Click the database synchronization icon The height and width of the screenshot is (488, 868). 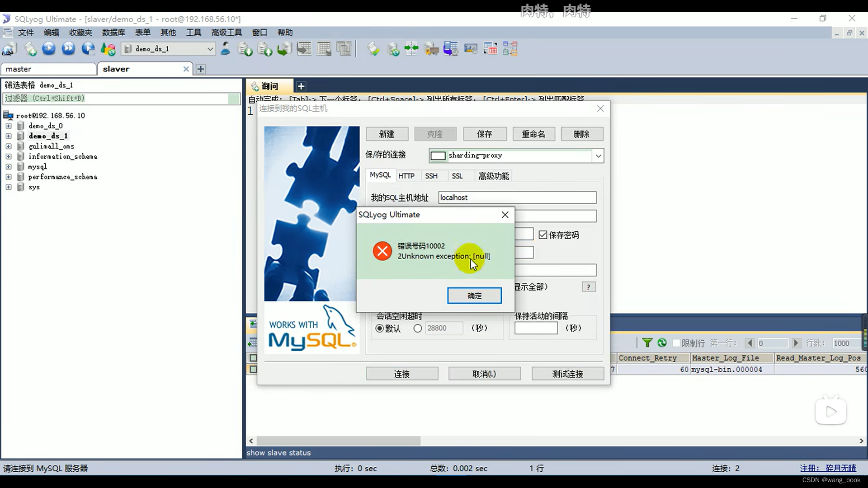[x=393, y=49]
